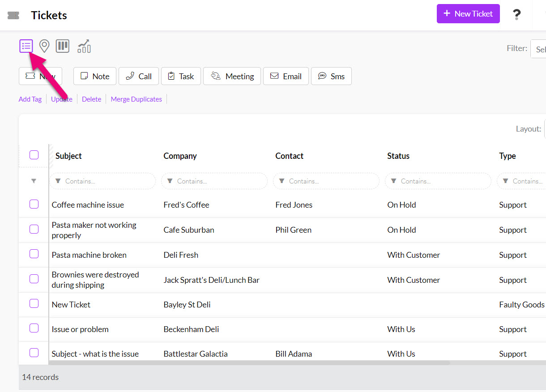546x392 pixels.
Task: Switch to list view icon
Action: point(26,46)
